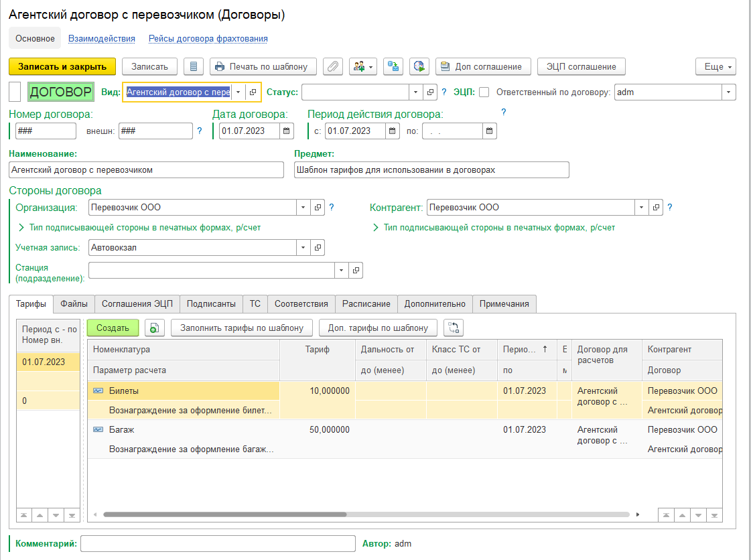Click the printer icon on Печать по шаблону
The width and height of the screenshot is (751, 560).
point(219,66)
